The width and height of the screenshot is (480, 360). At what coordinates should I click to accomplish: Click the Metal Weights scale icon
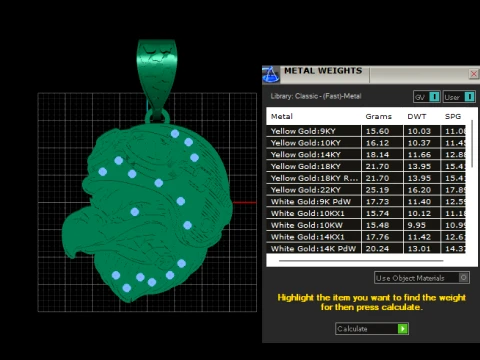[271, 74]
